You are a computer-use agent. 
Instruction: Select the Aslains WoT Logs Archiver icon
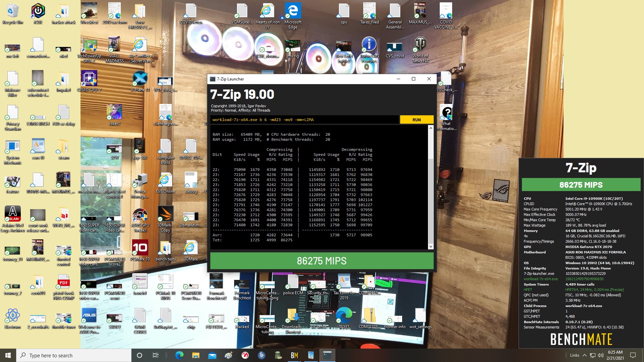(x=13, y=219)
